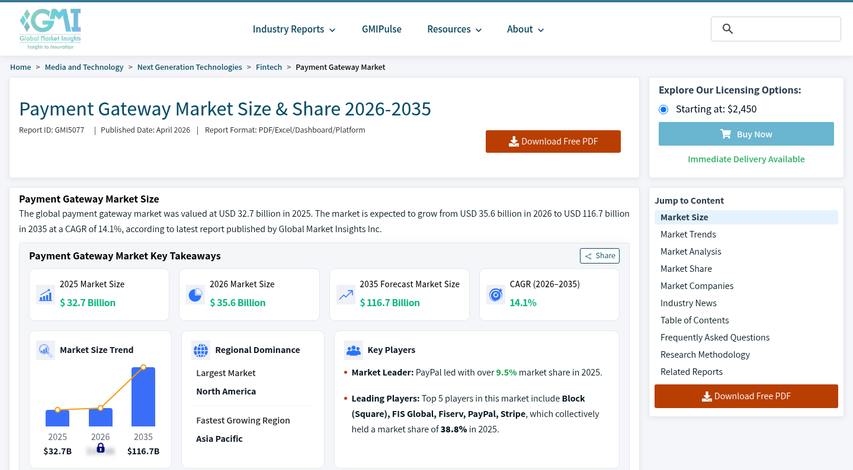Viewport: 853px width, 470px height.
Task: Click the Buy Now button
Action: click(746, 134)
